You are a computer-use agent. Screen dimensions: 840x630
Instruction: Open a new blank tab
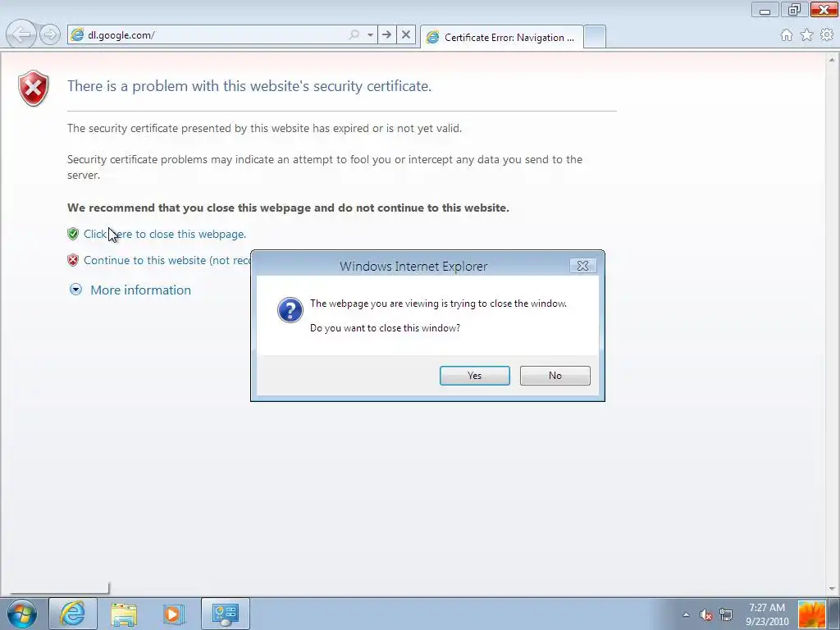pyautogui.click(x=595, y=37)
